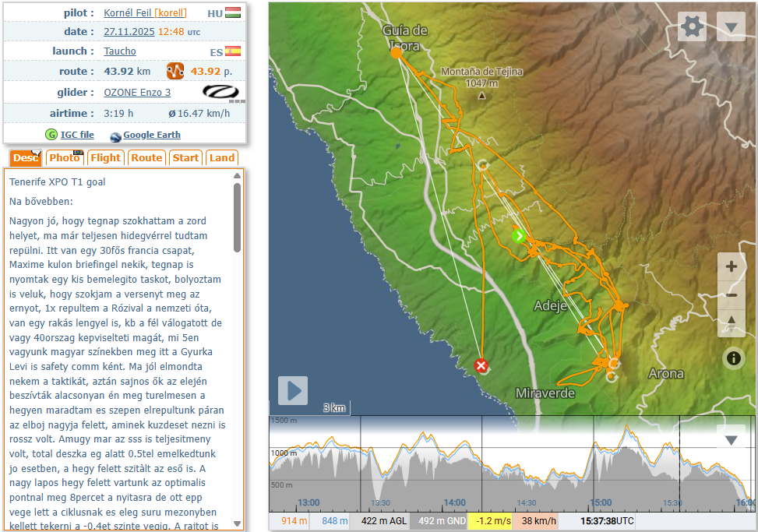
Task: Open OZONE Enzo 3 glider link
Action: (x=137, y=92)
